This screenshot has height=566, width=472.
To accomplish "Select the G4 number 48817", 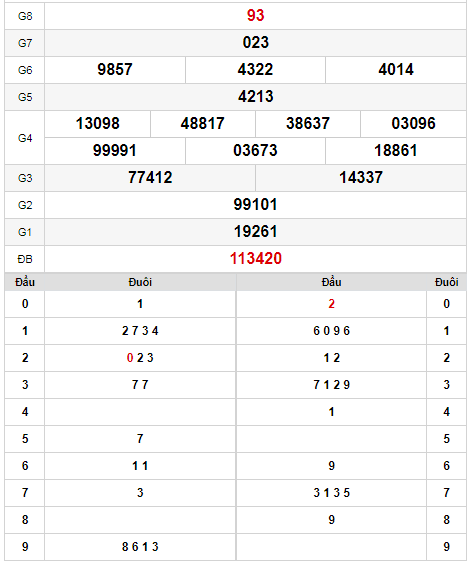I will tap(202, 123).
